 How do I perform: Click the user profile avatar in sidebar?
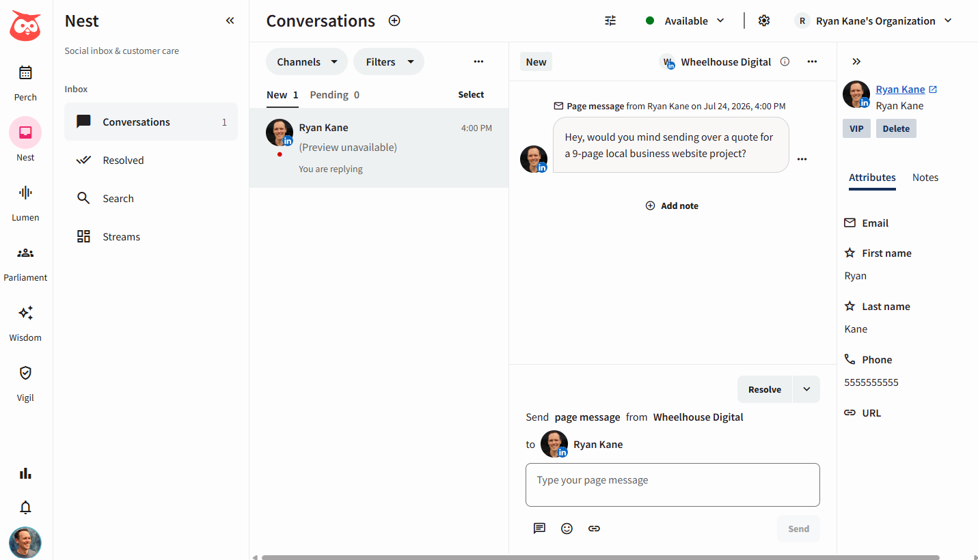25,543
